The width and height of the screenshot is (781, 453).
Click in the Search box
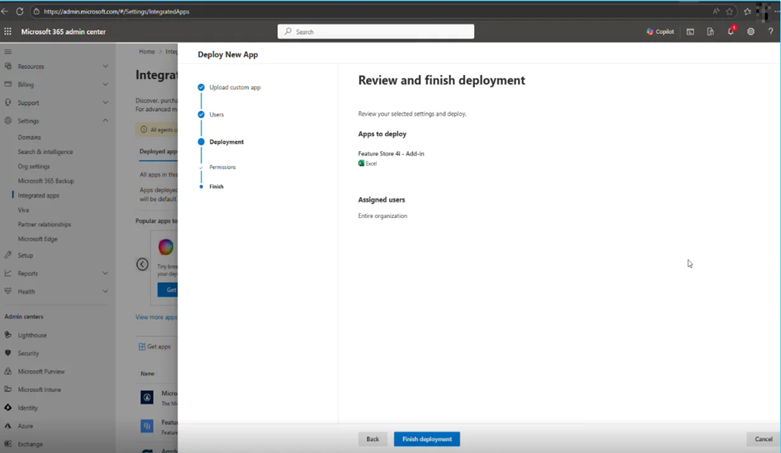click(376, 32)
